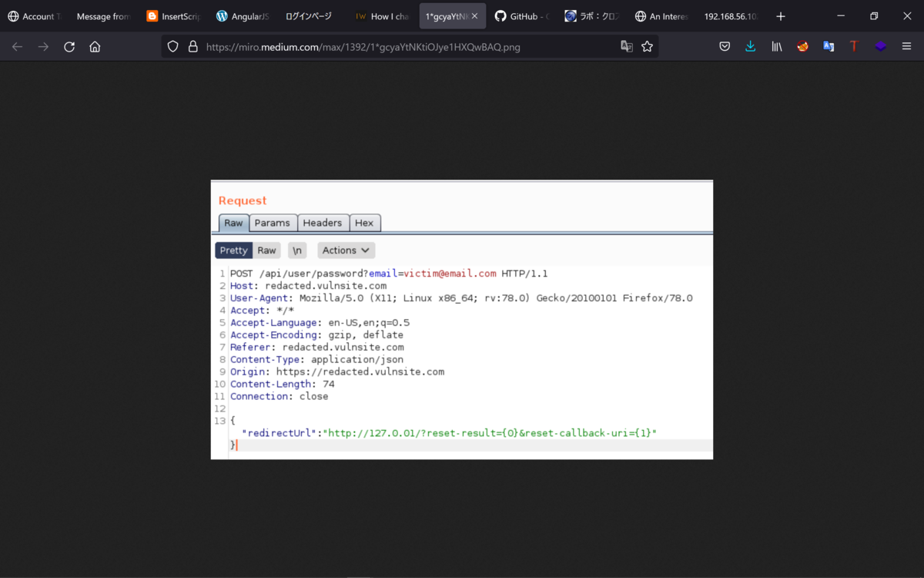Click the "redirectUrl" JSON key
This screenshot has width=924, height=578.
pyautogui.click(x=281, y=433)
